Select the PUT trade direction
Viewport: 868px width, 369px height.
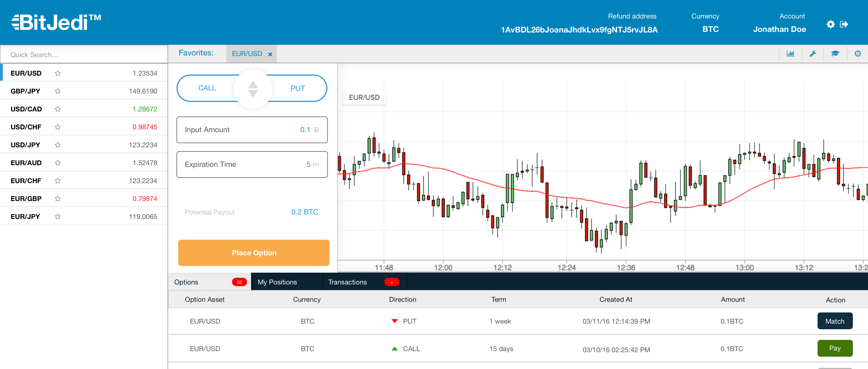click(x=298, y=88)
